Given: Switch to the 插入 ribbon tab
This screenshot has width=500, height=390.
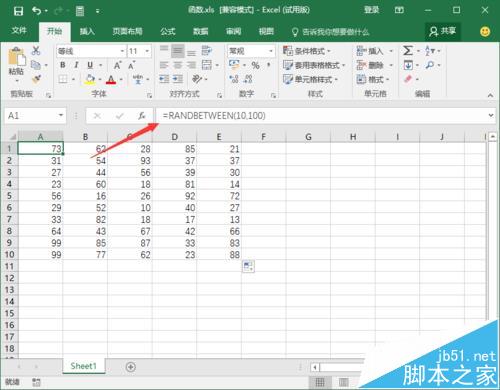Looking at the screenshot, I should 87,31.
